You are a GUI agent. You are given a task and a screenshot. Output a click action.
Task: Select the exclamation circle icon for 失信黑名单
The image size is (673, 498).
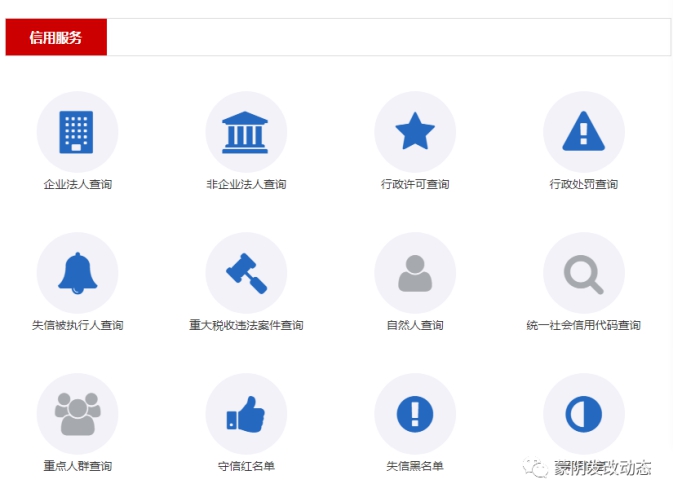click(x=415, y=414)
